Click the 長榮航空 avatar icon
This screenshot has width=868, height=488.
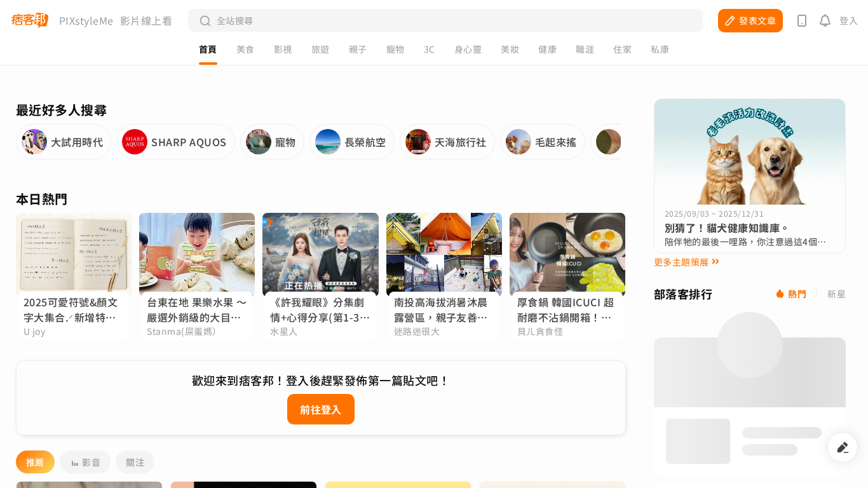pyautogui.click(x=328, y=142)
